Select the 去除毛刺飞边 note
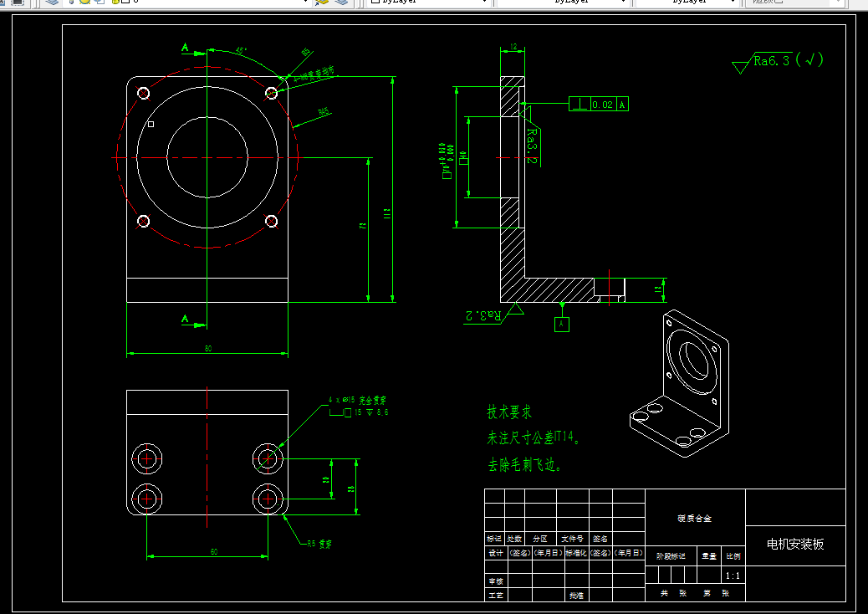 [x=525, y=464]
